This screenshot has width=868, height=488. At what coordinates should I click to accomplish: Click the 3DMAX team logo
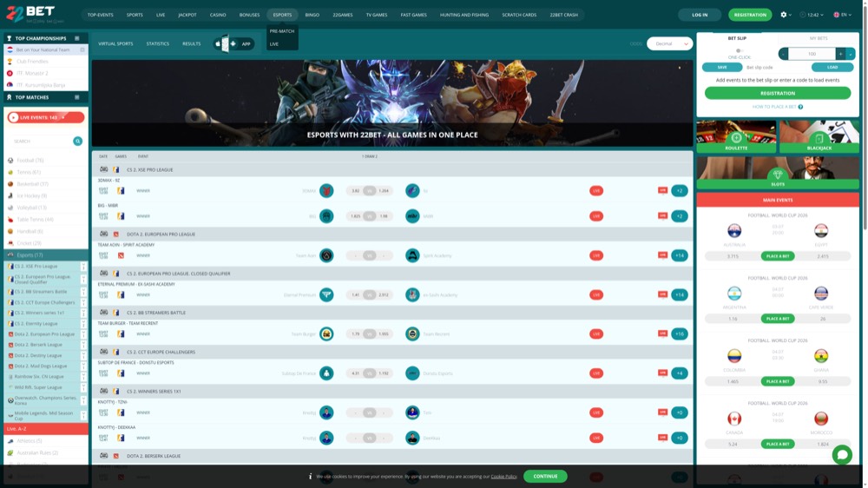[326, 190]
